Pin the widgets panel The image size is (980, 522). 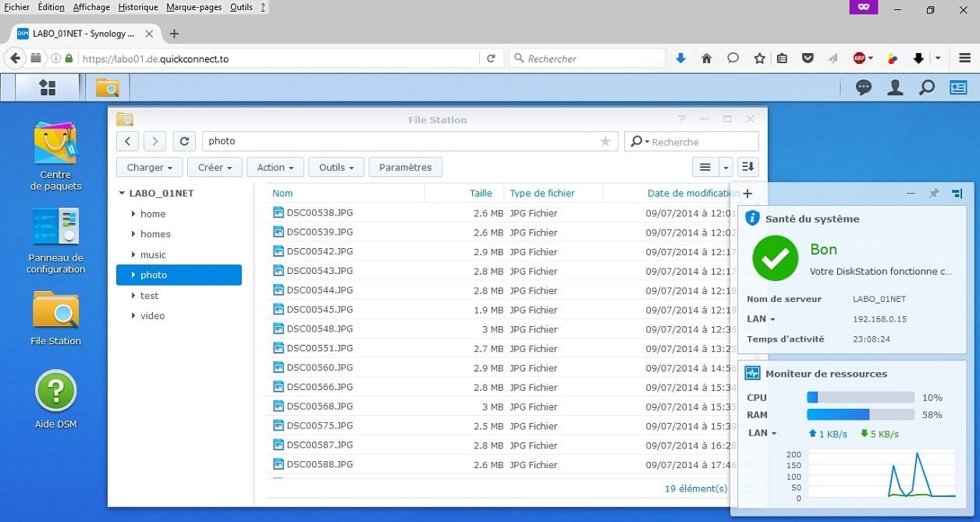tap(933, 194)
